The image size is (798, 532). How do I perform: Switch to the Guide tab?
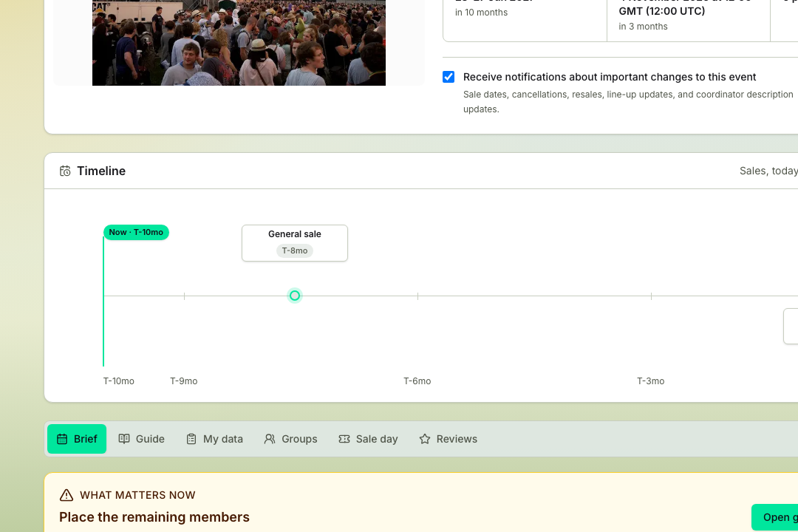point(141,439)
